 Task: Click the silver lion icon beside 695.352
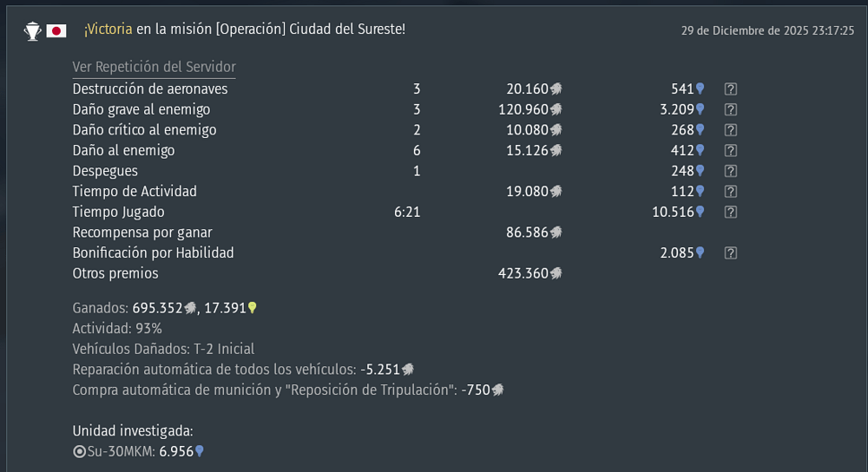point(189,308)
